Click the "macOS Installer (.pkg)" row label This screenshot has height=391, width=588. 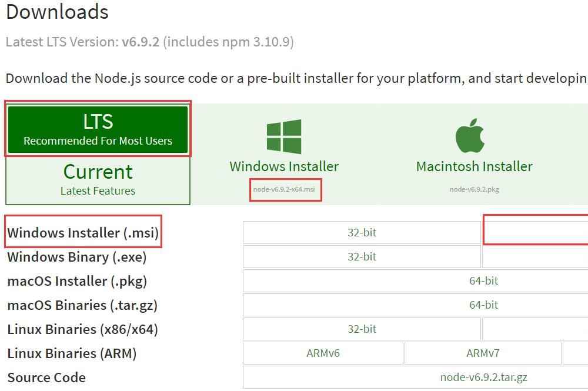(77, 281)
